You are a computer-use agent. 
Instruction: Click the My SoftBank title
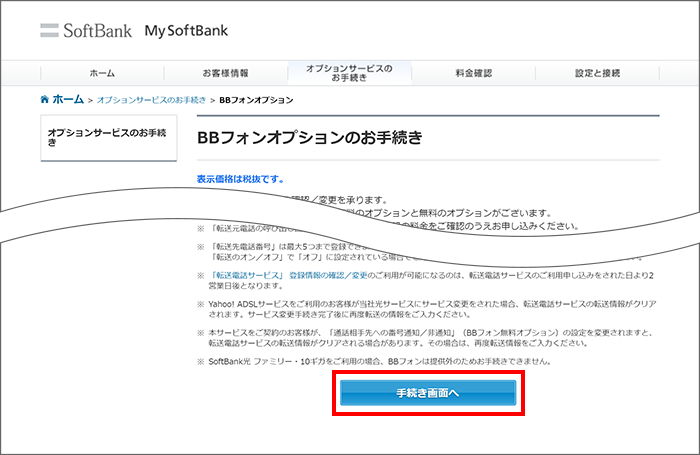click(186, 31)
